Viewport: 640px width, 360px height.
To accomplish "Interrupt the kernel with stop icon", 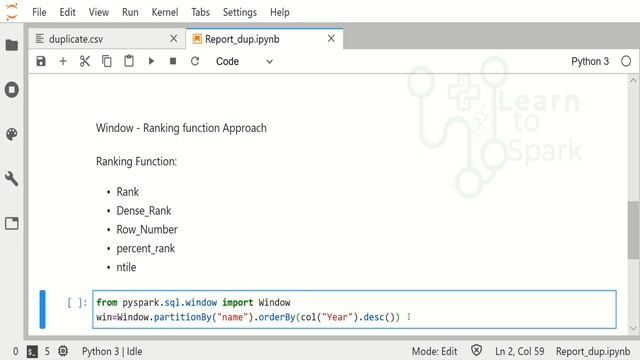I will coord(173,61).
